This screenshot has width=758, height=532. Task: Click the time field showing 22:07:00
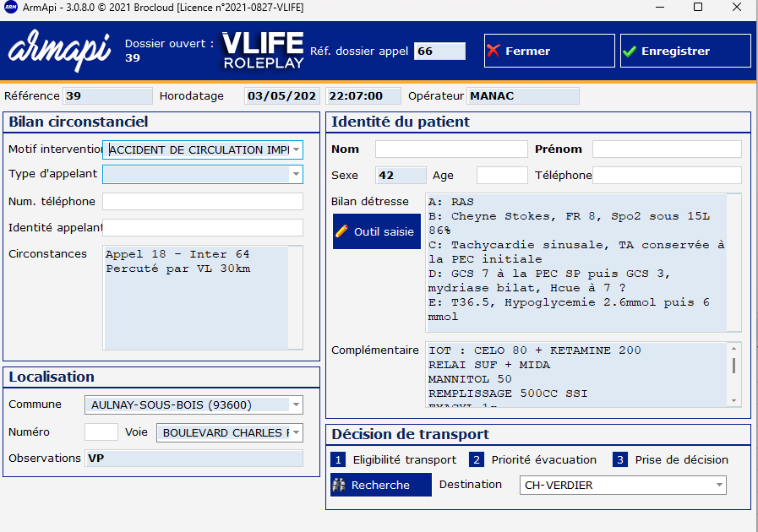coord(363,95)
